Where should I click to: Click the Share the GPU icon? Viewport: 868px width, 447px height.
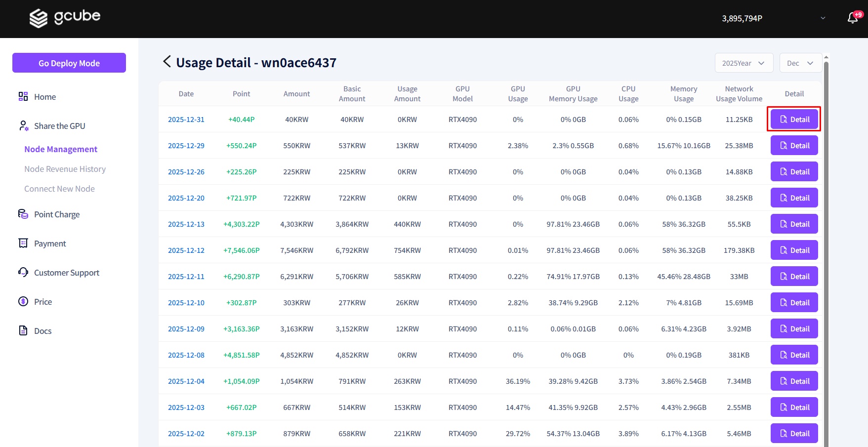[x=23, y=126]
